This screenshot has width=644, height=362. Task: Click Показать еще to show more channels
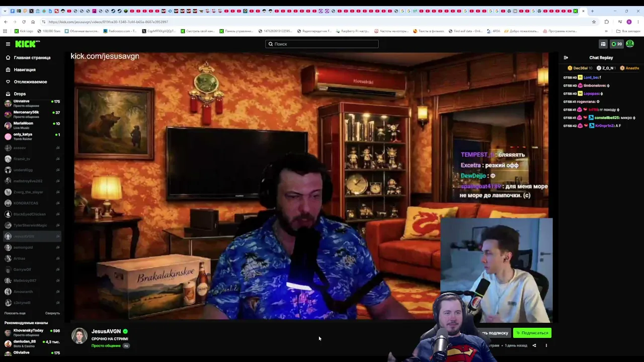(15, 313)
